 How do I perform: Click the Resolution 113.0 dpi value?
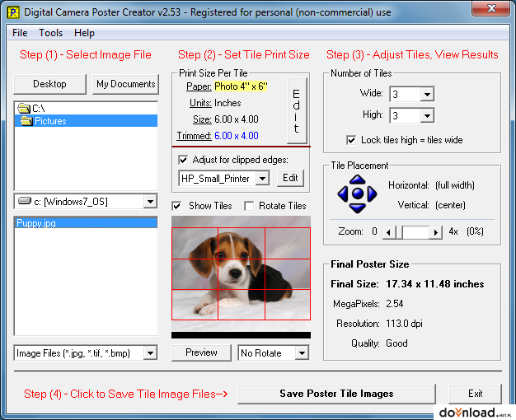[x=404, y=324]
